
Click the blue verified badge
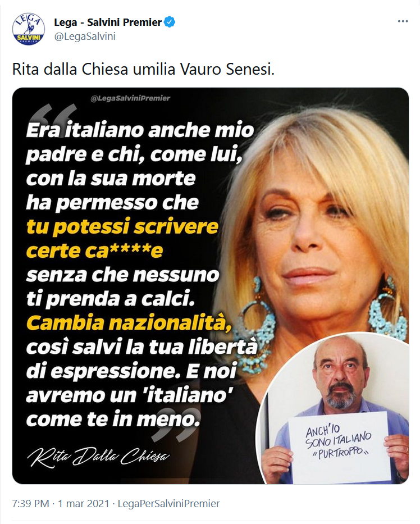click(x=170, y=22)
